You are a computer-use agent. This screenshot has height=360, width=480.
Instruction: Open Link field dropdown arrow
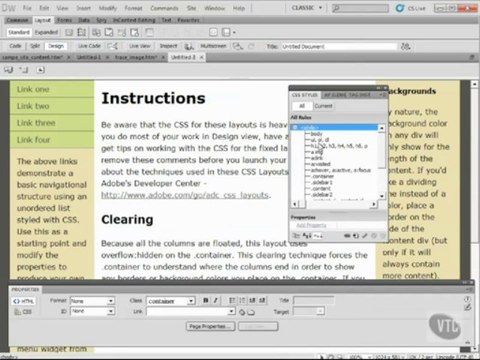[232, 312]
